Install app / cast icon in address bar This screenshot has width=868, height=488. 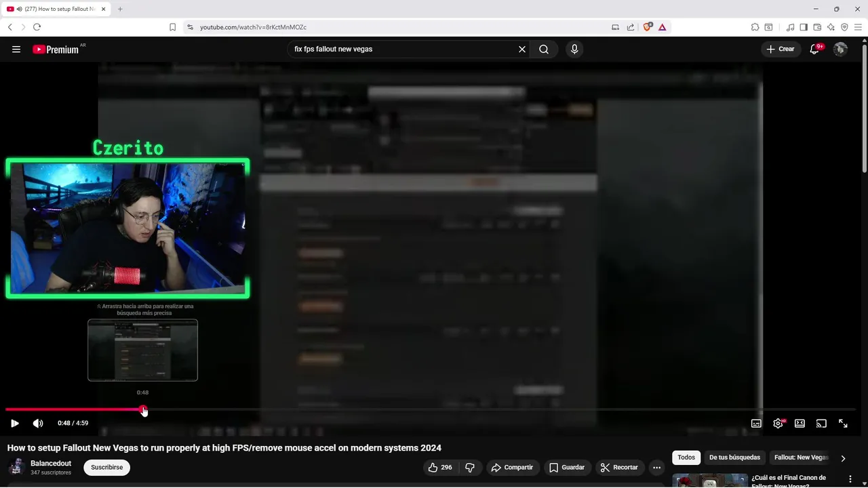tap(615, 27)
